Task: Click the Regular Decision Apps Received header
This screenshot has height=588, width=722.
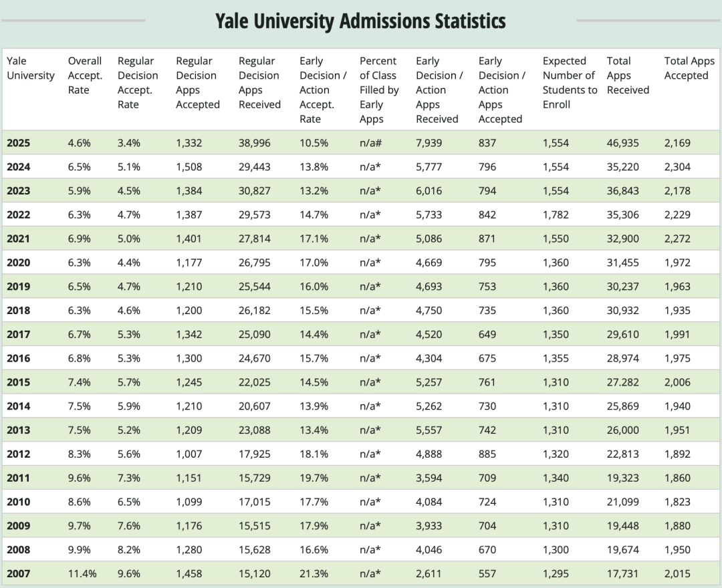Action: (x=259, y=83)
